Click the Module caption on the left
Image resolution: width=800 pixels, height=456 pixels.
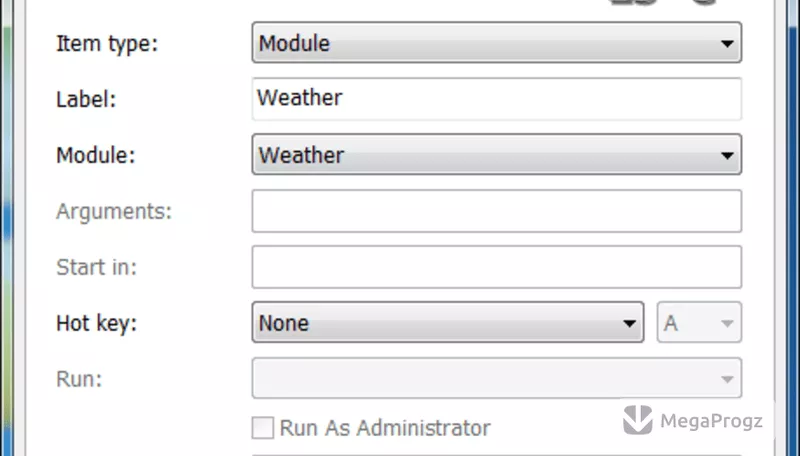95,155
